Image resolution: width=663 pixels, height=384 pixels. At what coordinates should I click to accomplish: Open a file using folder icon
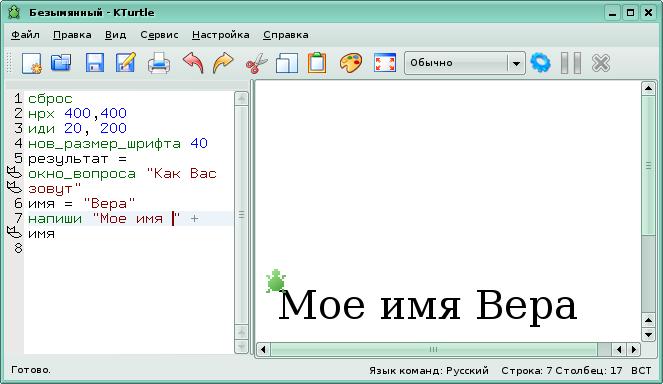coord(61,63)
